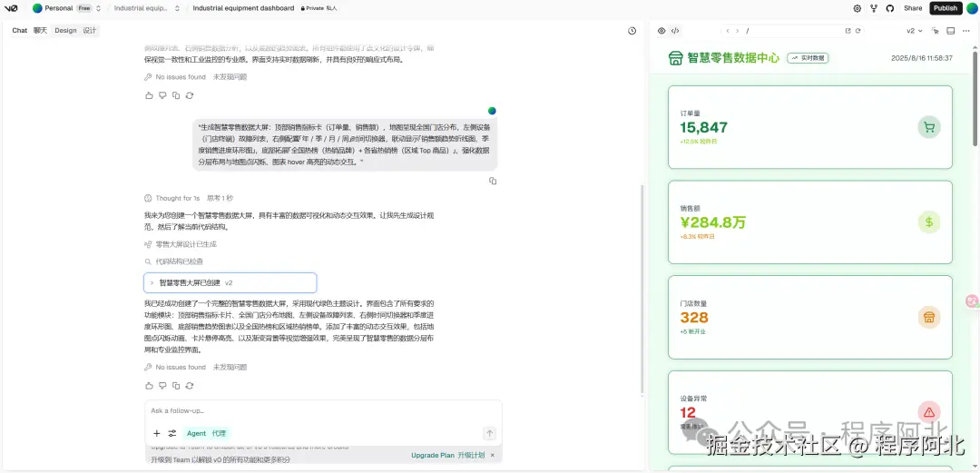Click the 实时数据 badge in the dashboard
This screenshot has height=473, width=980.
click(x=808, y=57)
